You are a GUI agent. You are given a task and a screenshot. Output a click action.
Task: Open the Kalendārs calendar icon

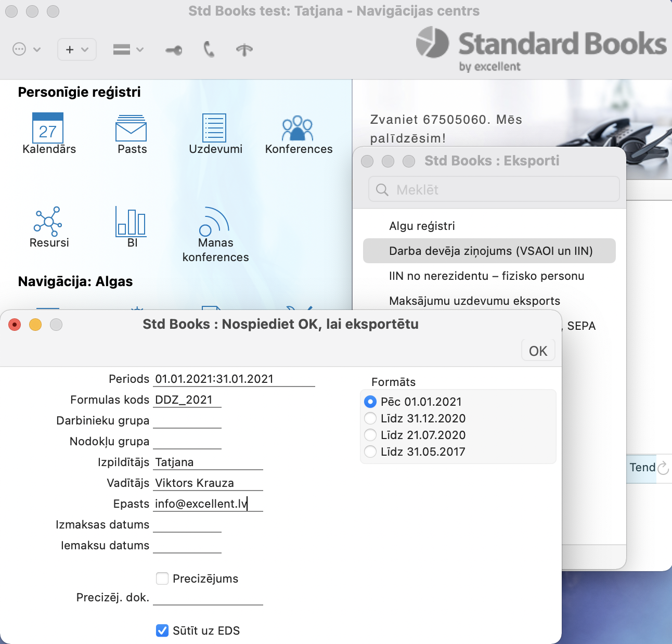pos(48,128)
